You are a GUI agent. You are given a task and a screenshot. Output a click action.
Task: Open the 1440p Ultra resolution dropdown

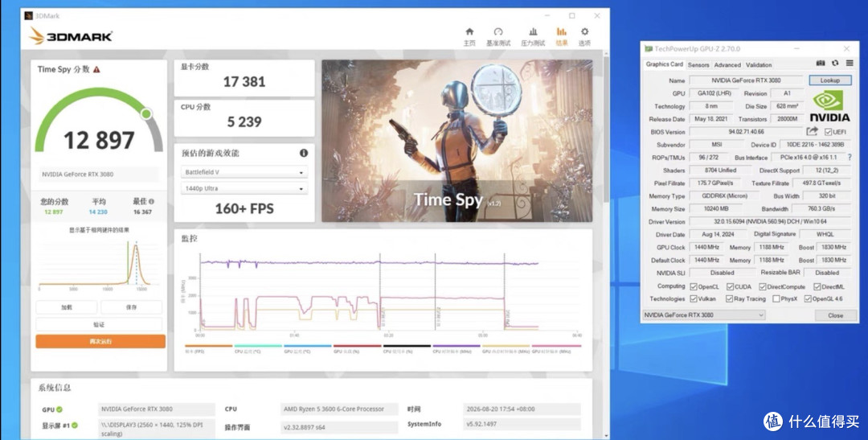pyautogui.click(x=244, y=188)
